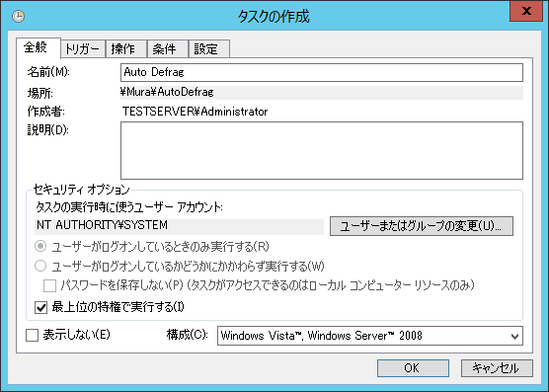The width and height of the screenshot is (549, 392).
Task: Click the 場所 path field ¥Mura¥AutoDefrag
Action: [x=322, y=93]
